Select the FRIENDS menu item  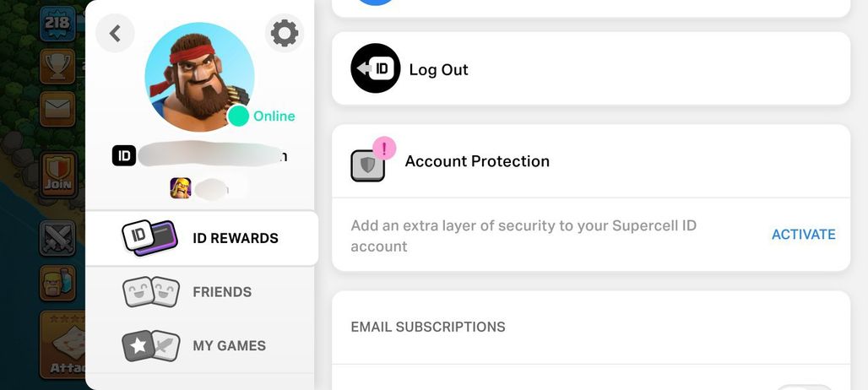[x=200, y=292]
